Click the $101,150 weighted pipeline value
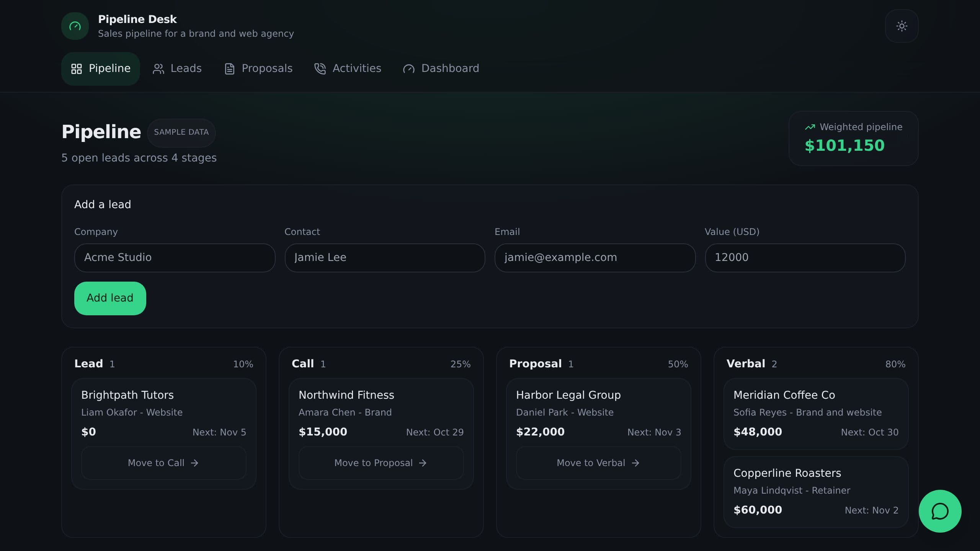 point(844,146)
